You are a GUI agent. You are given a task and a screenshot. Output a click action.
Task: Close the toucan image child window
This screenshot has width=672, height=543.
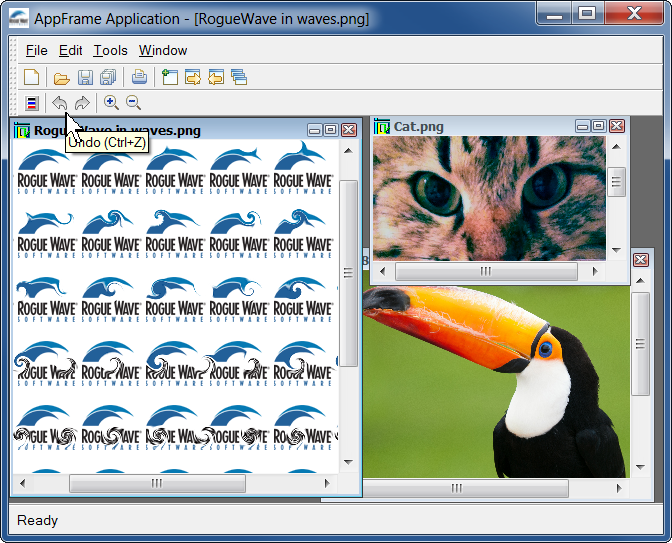pos(640,260)
